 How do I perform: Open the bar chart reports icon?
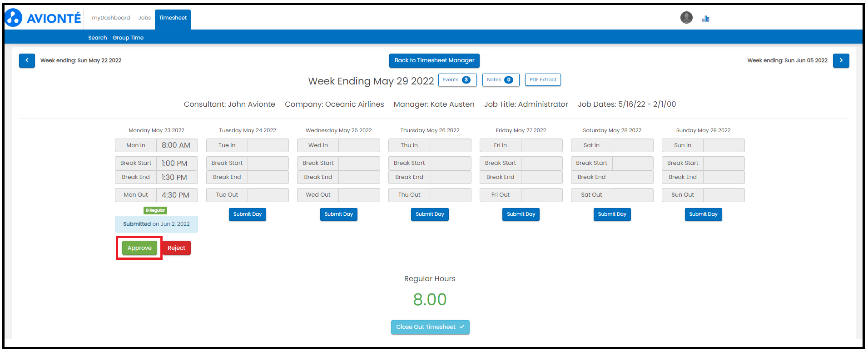point(705,19)
